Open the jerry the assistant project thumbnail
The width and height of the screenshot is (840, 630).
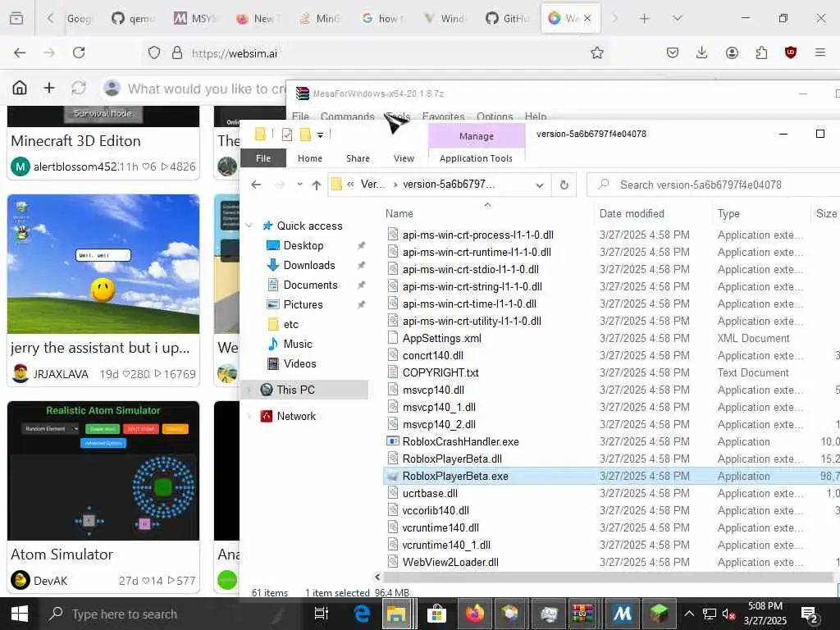pos(103,264)
